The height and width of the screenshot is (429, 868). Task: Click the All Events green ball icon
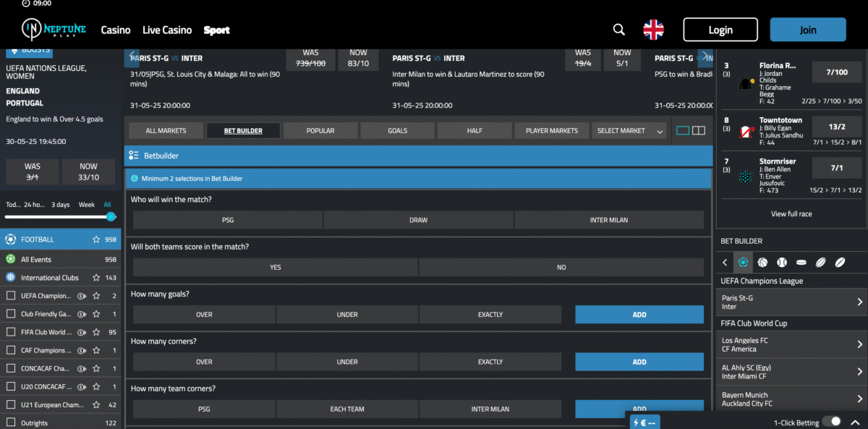[10, 259]
